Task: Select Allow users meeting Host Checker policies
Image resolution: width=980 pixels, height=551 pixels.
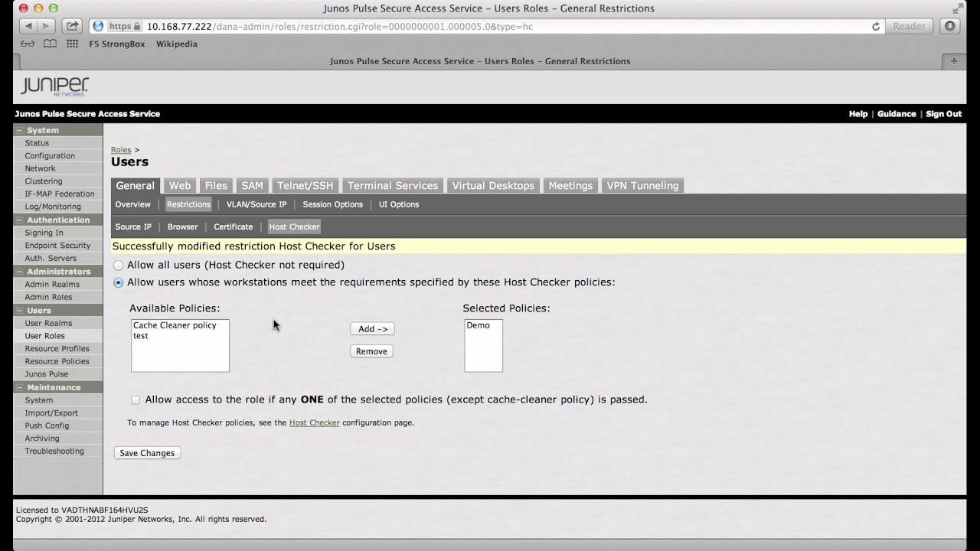Action: pyautogui.click(x=118, y=282)
